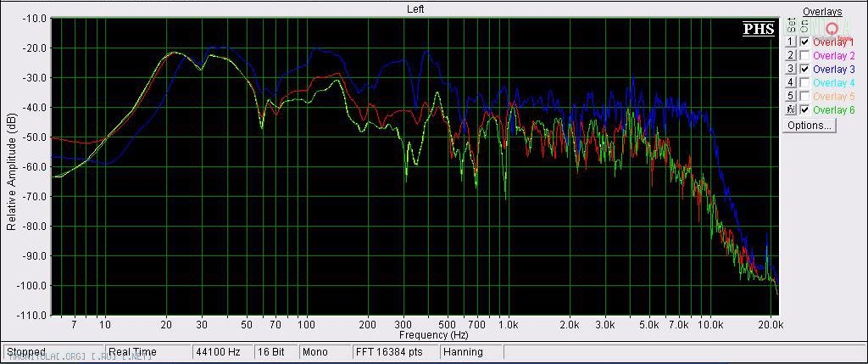The image size is (868, 364).
Task: Click the FFT 16384 pts field
Action: (395, 352)
